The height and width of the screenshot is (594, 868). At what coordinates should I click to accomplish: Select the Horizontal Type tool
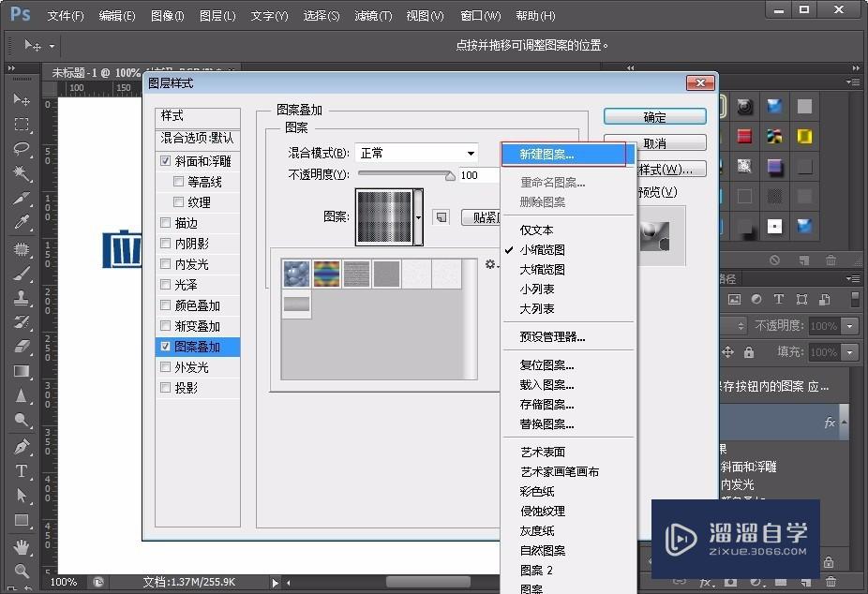(22, 471)
